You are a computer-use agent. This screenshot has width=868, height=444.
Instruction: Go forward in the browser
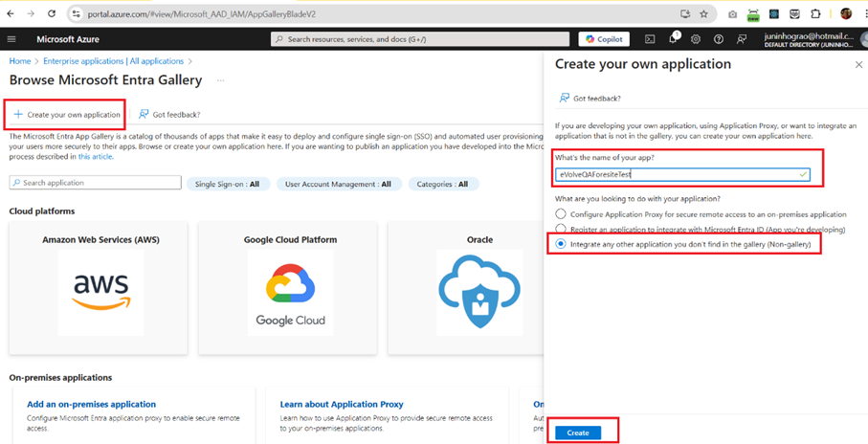pos(31,13)
